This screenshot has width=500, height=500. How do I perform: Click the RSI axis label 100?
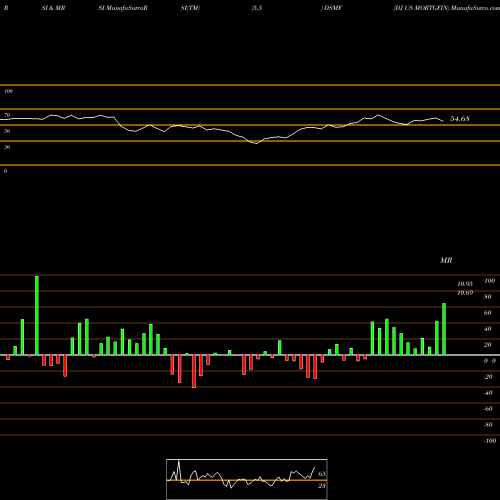coord(8,91)
